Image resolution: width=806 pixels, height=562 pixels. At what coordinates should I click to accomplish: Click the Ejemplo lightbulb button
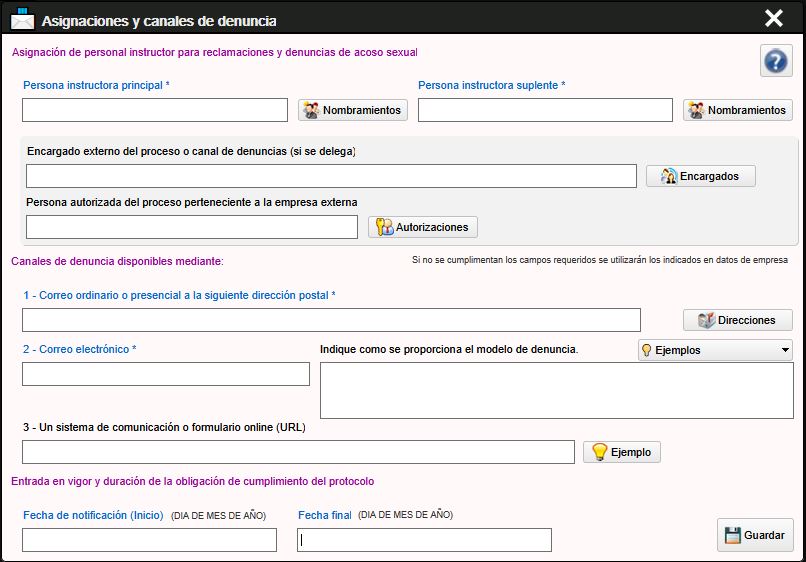(x=621, y=452)
